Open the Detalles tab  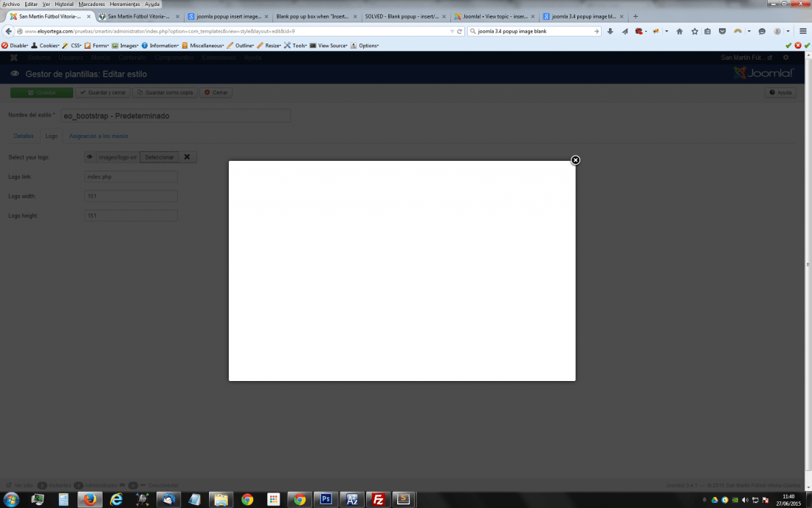[x=24, y=136]
